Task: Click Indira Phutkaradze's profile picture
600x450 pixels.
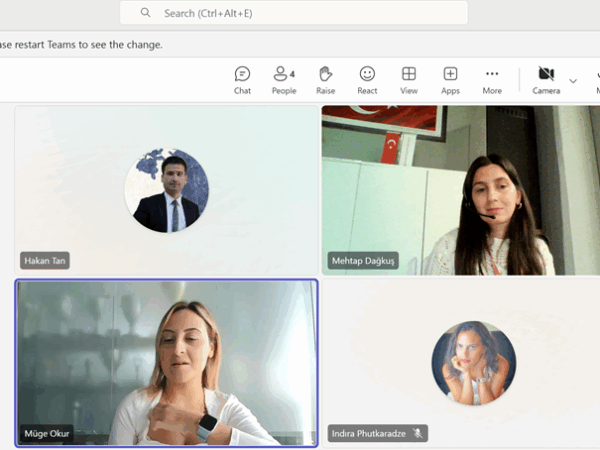Action: pyautogui.click(x=473, y=362)
